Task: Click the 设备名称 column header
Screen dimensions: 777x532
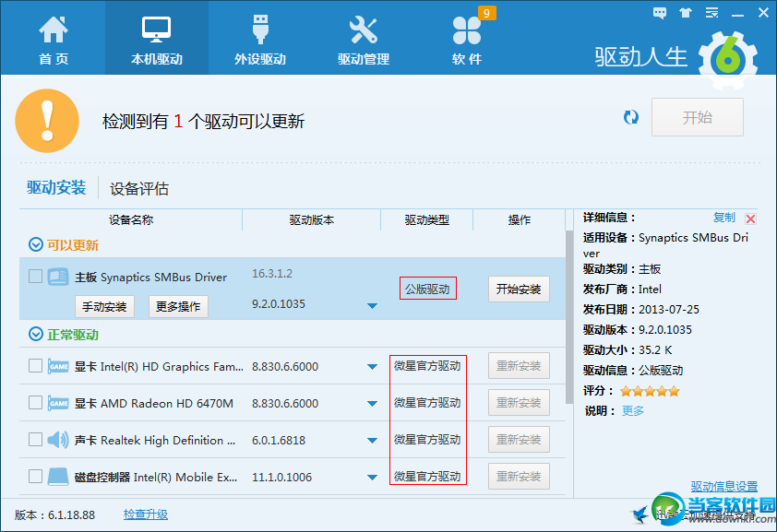Action: (131, 219)
